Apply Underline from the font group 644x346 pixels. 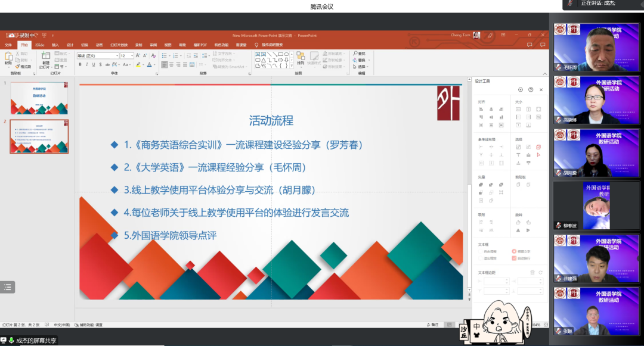tap(94, 65)
